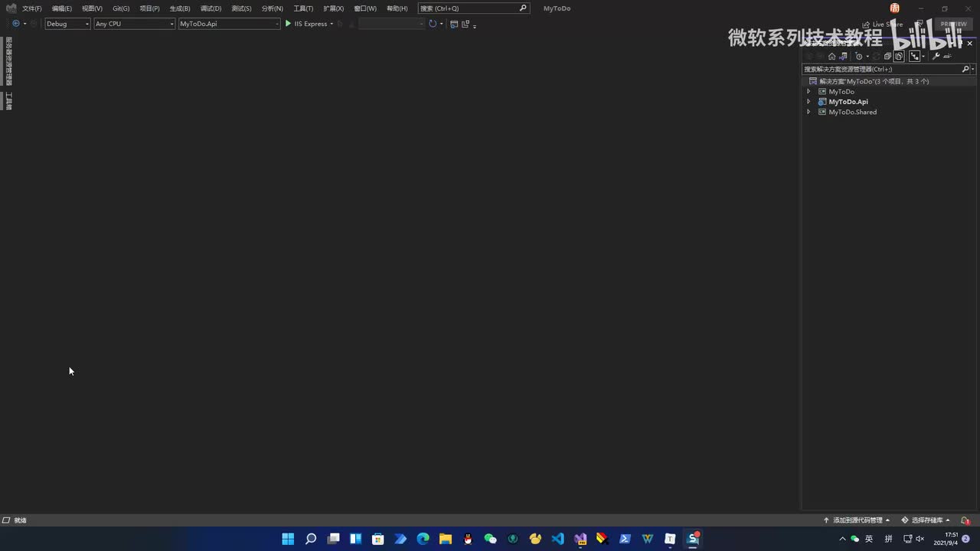This screenshot has width=980, height=551.
Task: Toggle the nested view tree icon
Action: [x=914, y=56]
